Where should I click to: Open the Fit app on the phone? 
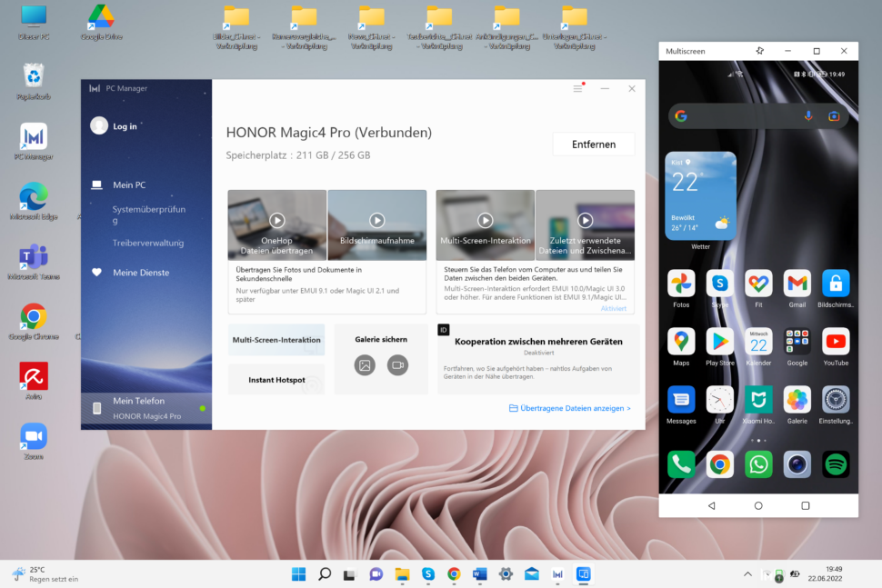758,284
